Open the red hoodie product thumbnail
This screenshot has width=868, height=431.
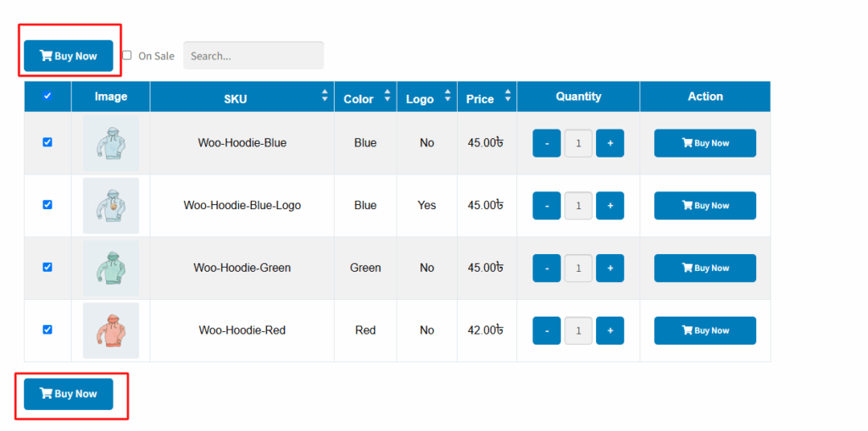pyautogui.click(x=111, y=331)
